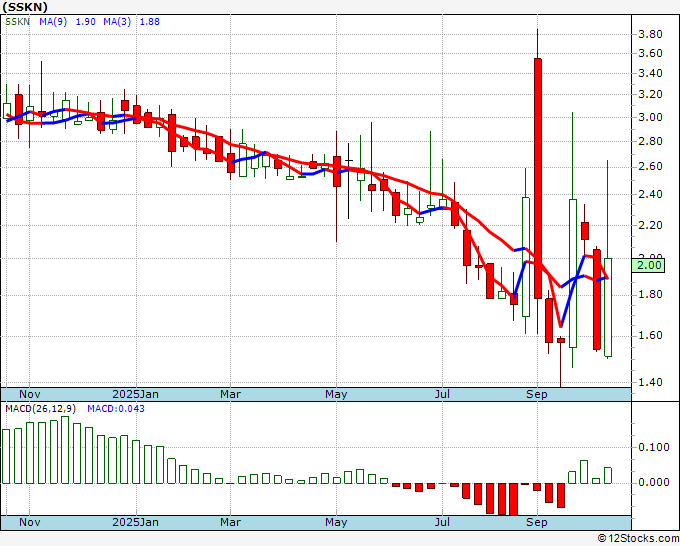Click Jul on the MACD time axis

[442, 522]
